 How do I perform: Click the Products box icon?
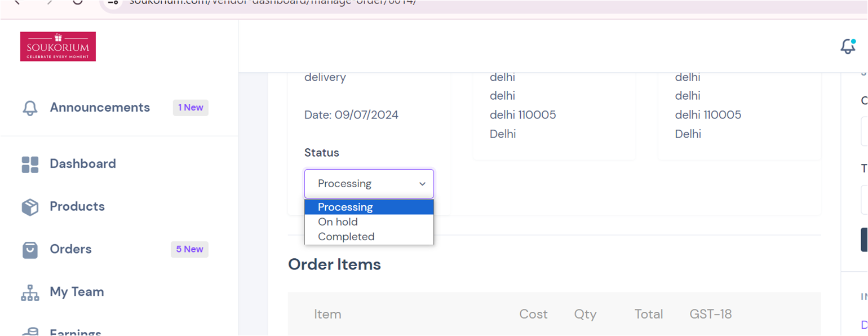click(x=30, y=207)
